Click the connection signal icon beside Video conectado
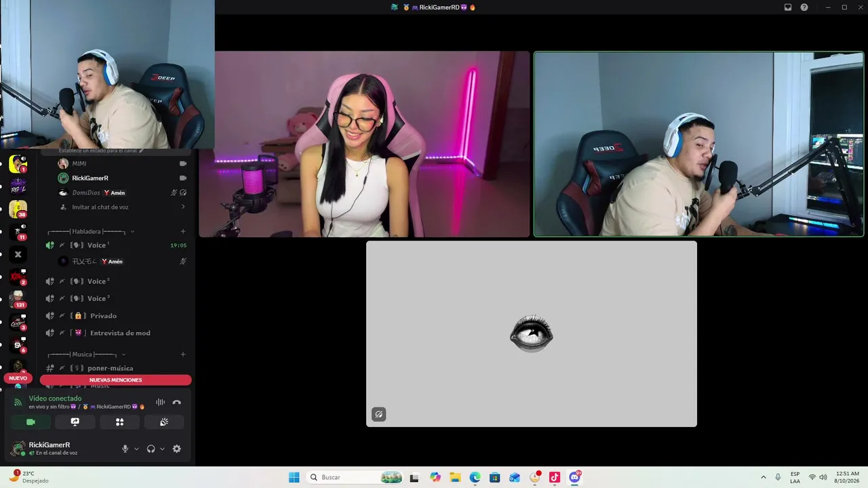 tap(18, 402)
